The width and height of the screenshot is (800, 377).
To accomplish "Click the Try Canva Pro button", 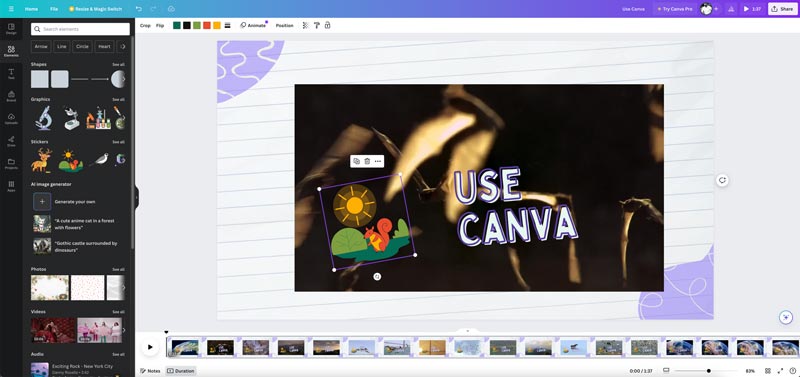I will 674,9.
